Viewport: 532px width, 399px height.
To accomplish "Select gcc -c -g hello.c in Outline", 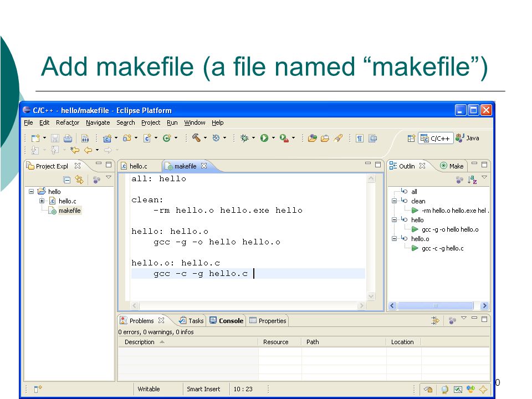I will (x=442, y=248).
